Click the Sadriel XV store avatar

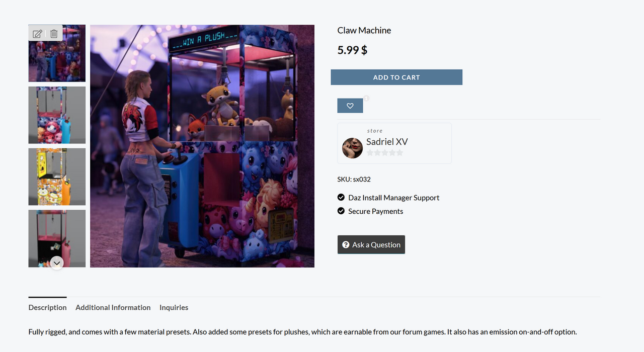click(352, 148)
